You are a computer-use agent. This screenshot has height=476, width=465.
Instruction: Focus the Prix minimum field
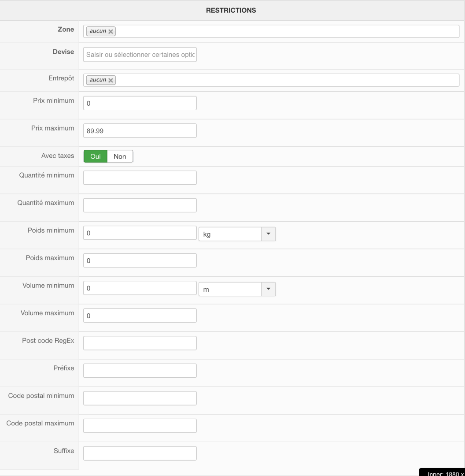click(x=140, y=103)
